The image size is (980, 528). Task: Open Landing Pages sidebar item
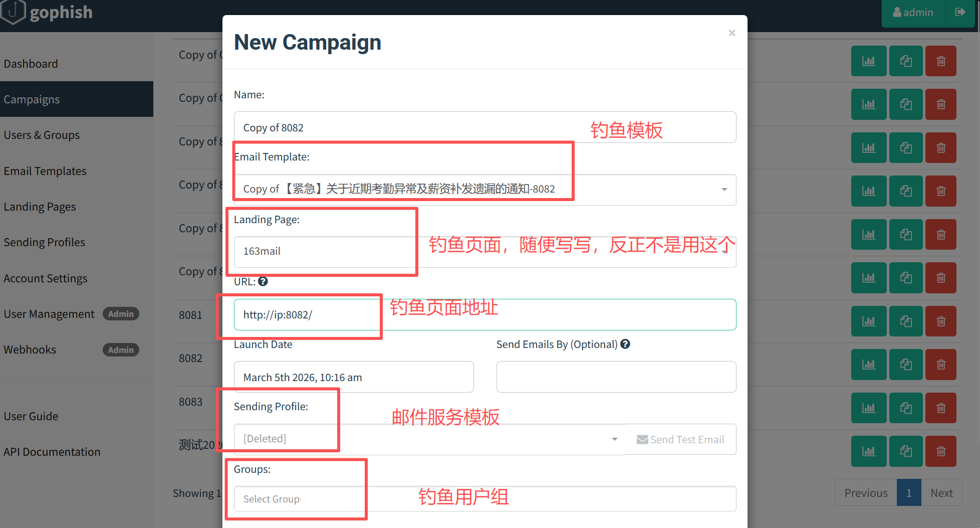click(40, 207)
